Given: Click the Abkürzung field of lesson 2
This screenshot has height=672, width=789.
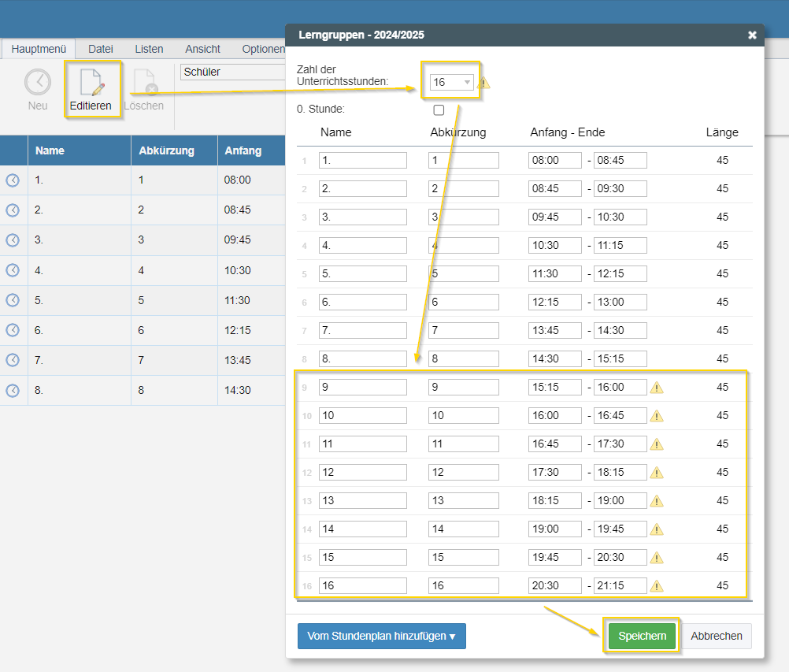Looking at the screenshot, I should (464, 189).
